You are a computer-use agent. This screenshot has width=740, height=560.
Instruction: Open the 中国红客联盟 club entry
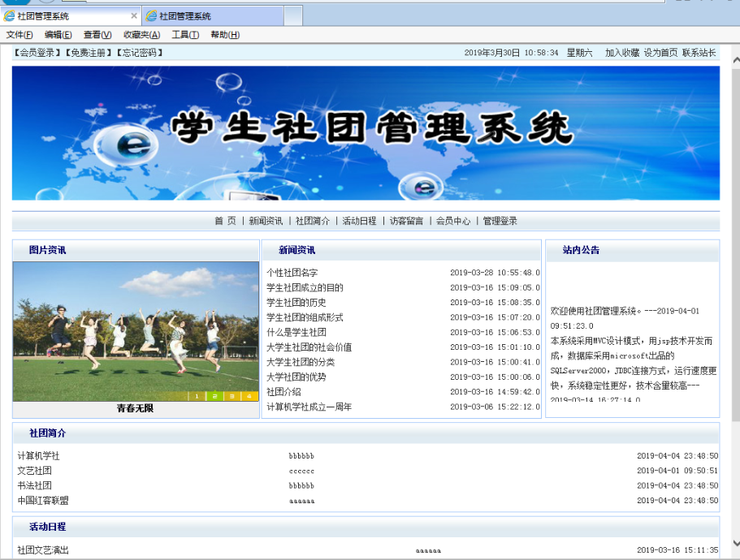(43, 501)
